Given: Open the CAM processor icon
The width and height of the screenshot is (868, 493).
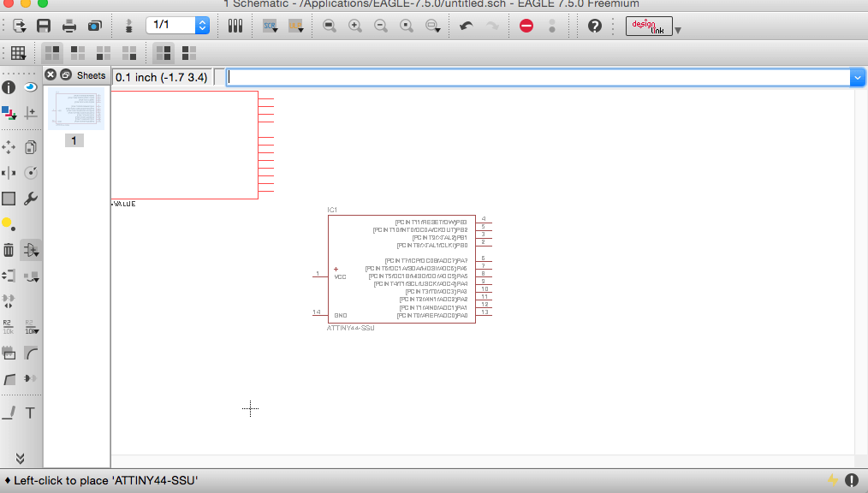Looking at the screenshot, I should tap(95, 26).
